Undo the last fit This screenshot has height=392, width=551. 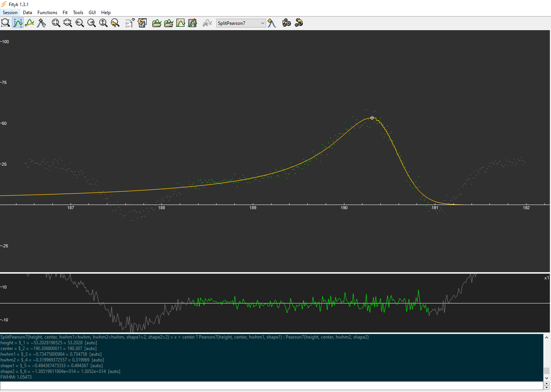tap(299, 23)
